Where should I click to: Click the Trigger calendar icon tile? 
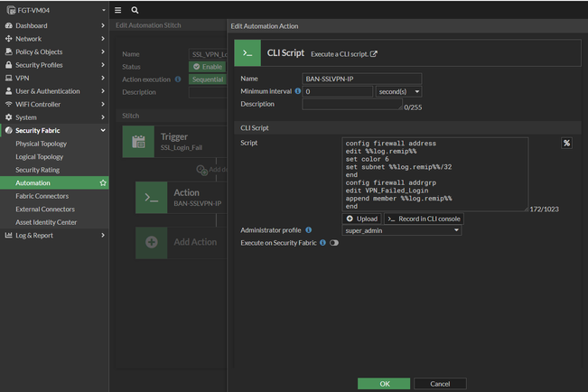[138, 142]
